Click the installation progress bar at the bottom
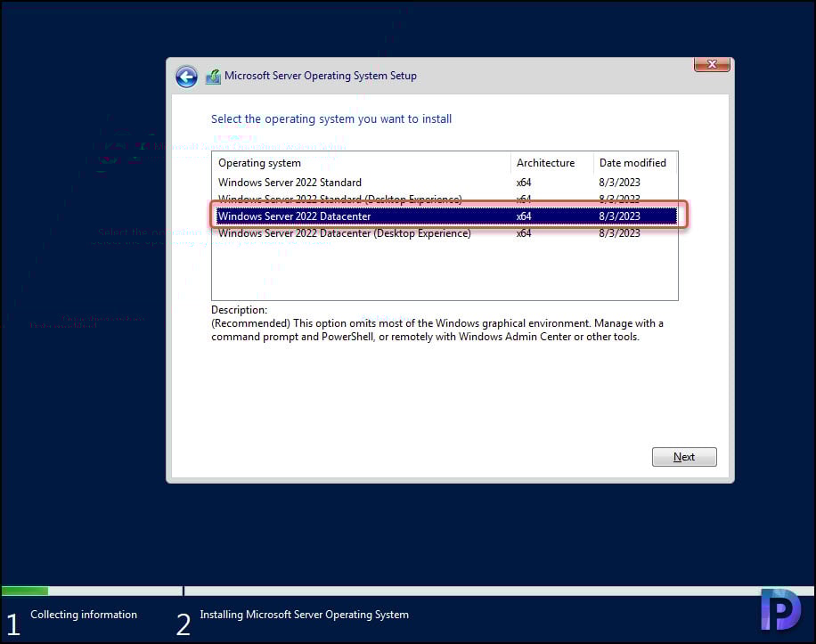This screenshot has width=816, height=644. coord(407,591)
